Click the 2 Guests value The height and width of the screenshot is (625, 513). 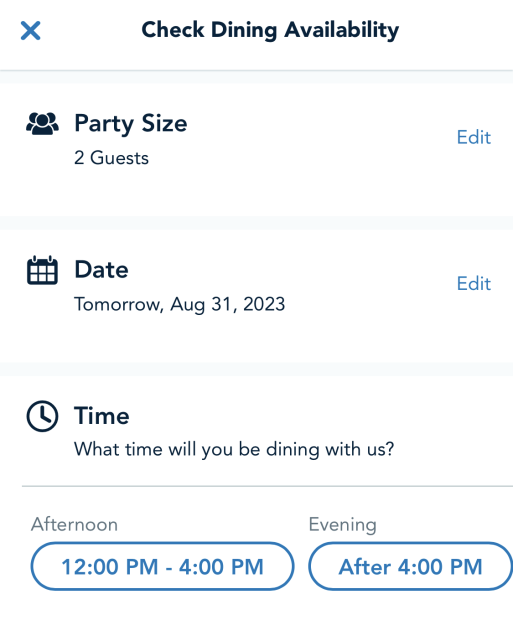pyautogui.click(x=112, y=158)
